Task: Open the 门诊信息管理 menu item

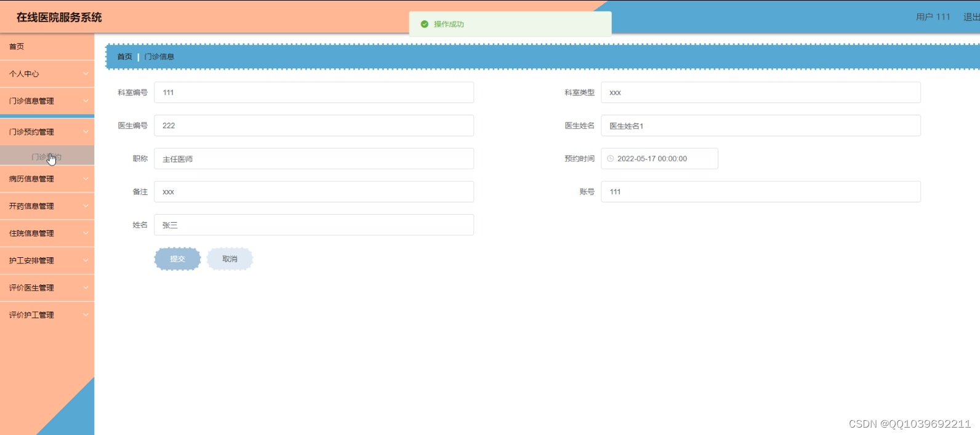Action: tap(47, 101)
